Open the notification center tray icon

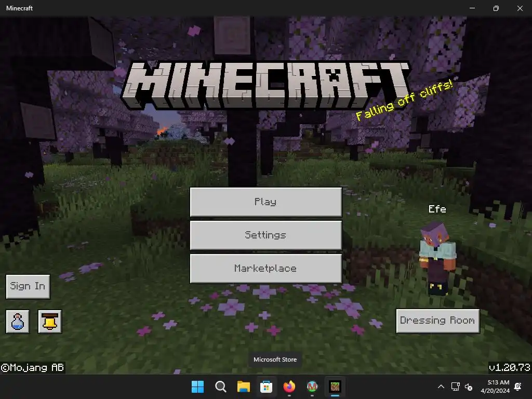coord(518,387)
